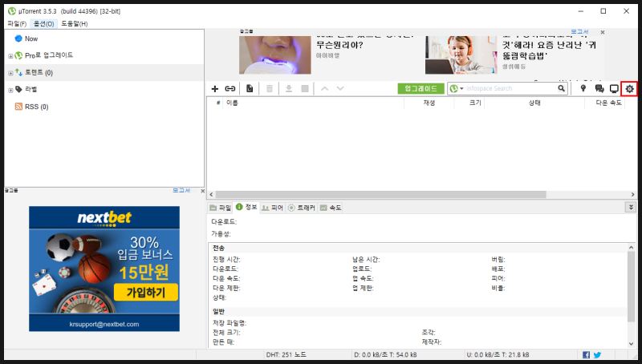Click DHT: 251 노드 status text
The width and height of the screenshot is (642, 364).
(286, 354)
